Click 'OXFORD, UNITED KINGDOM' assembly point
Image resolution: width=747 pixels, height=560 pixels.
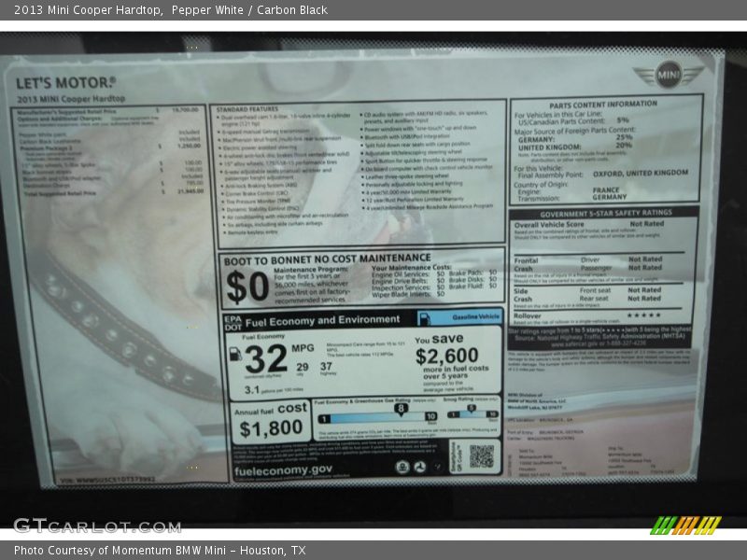[641, 173]
